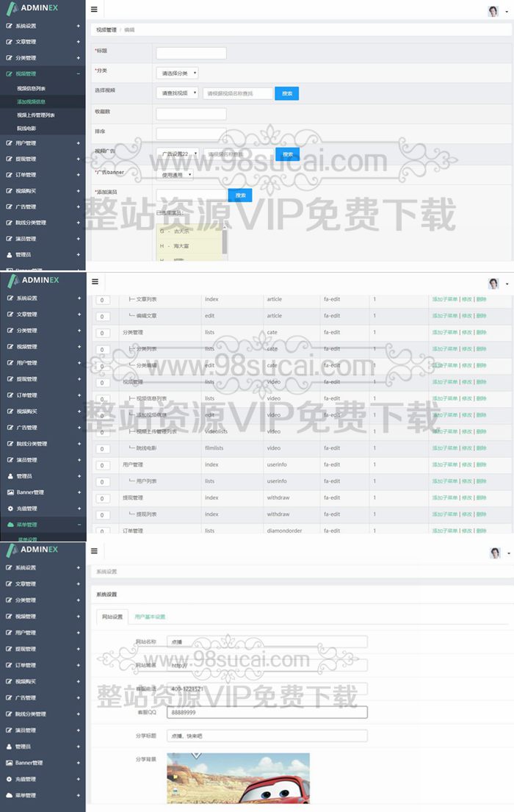514x812 pixels.
Task: Open the 使用通用 banner dropdown
Action: point(177,175)
